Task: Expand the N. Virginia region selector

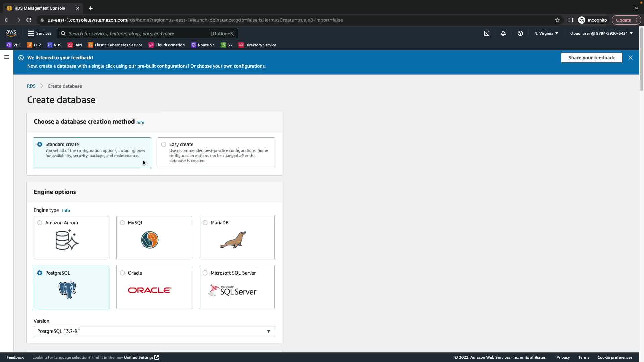Action: [x=546, y=33]
